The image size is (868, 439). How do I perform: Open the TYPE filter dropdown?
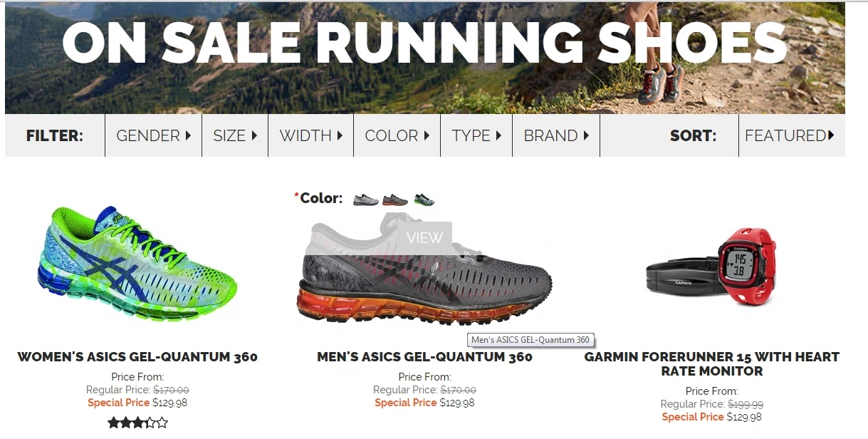coord(476,135)
